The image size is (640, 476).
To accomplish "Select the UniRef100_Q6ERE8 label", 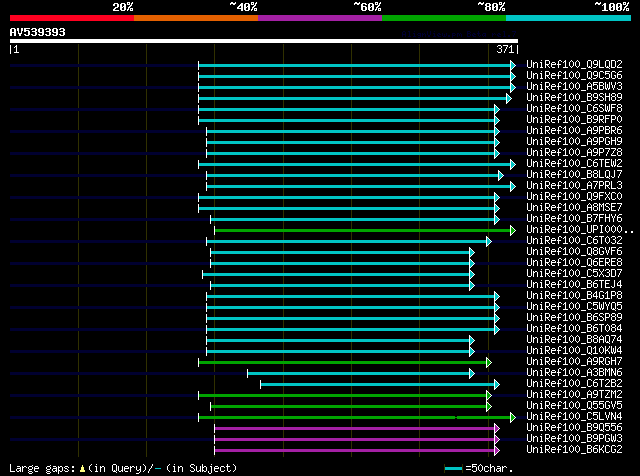I will coord(574,263).
